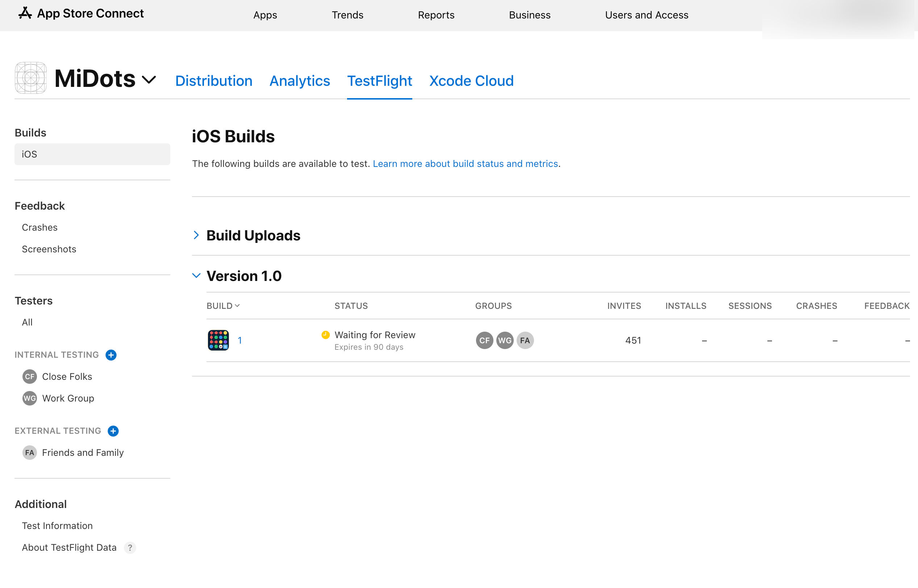This screenshot has height=588, width=918.
Task: Open the Friends and Family group
Action: point(83,453)
